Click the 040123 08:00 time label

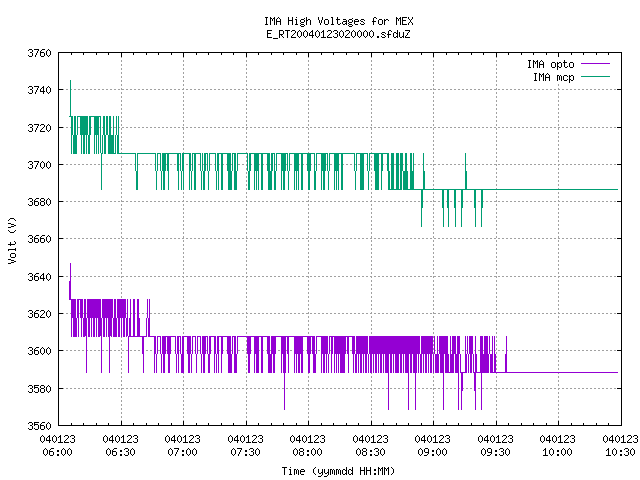coord(307,446)
